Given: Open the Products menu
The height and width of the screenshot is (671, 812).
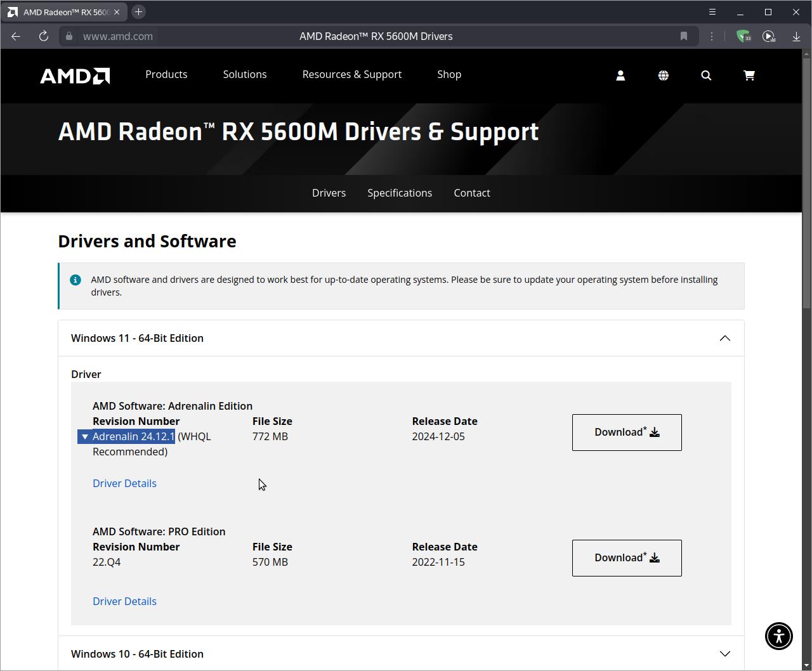Looking at the screenshot, I should pyautogui.click(x=166, y=74).
